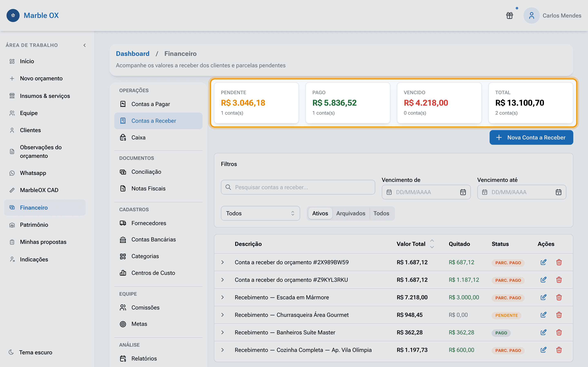Edit the Escada em Mármore receivable
The width and height of the screenshot is (588, 367).
[x=543, y=297]
